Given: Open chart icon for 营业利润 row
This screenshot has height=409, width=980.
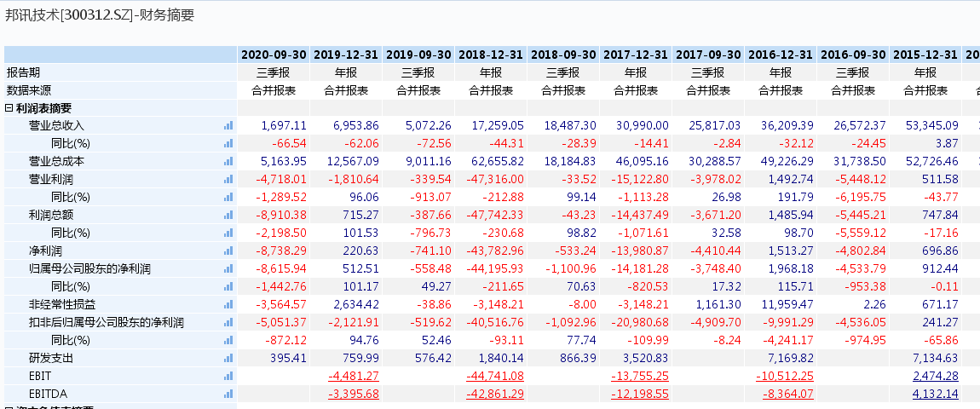Looking at the screenshot, I should click(x=228, y=180).
